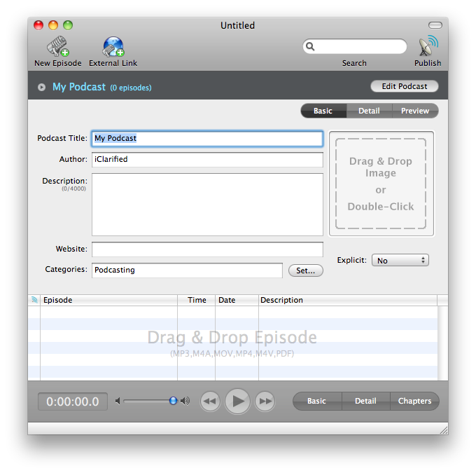476x473 pixels.
Task: Click the low volume speaker icon
Action: 118,402
